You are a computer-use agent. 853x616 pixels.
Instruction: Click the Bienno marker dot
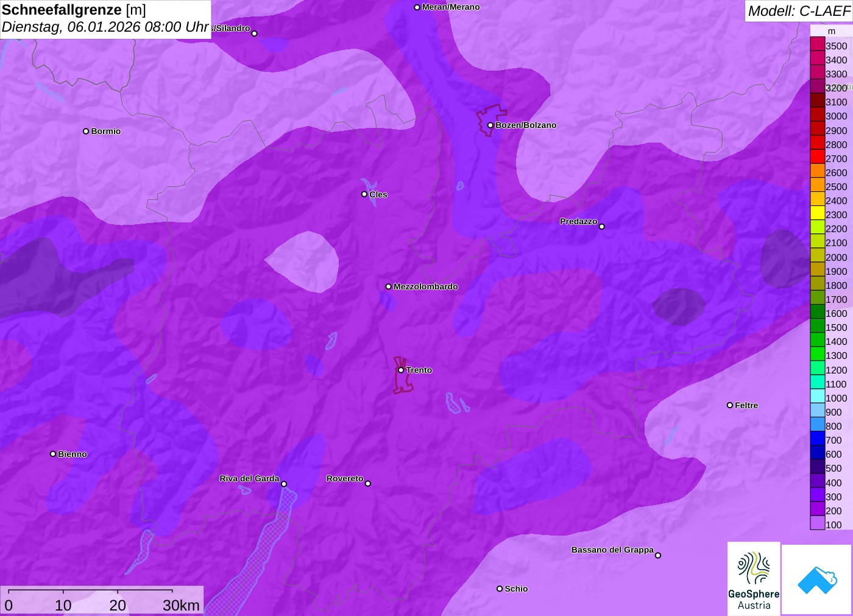(x=53, y=454)
